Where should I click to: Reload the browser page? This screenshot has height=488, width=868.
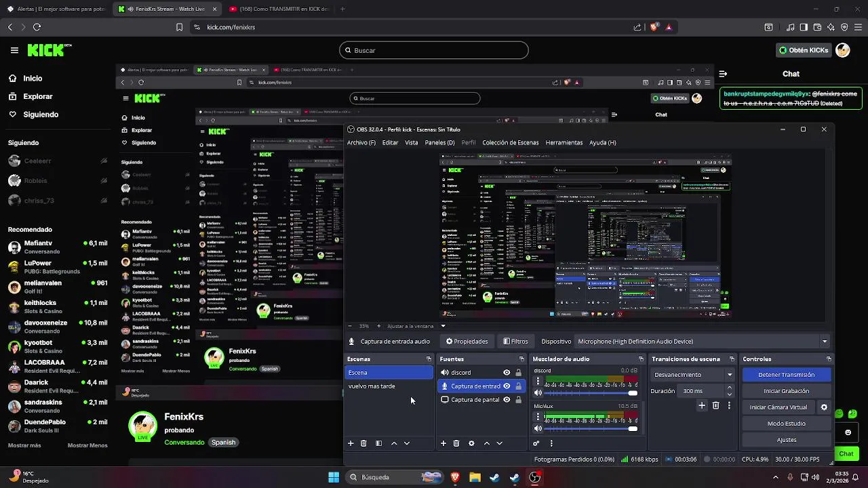[37, 27]
